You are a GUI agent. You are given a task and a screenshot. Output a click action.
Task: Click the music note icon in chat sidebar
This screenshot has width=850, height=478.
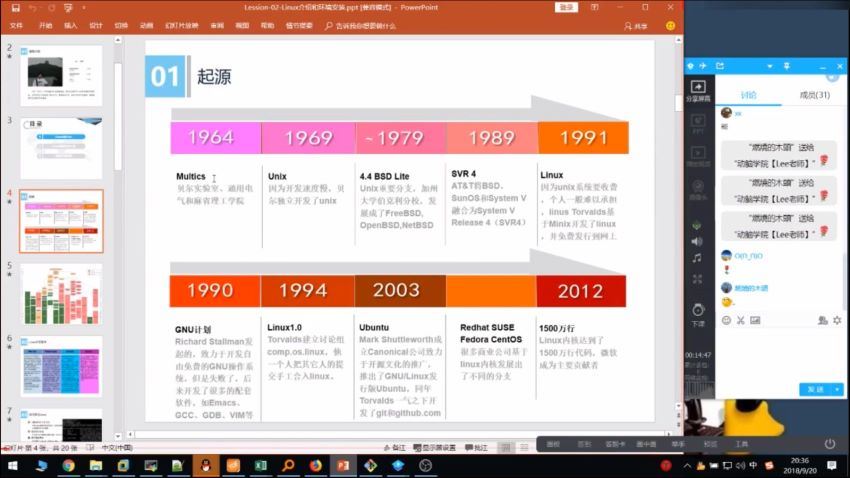tap(697, 259)
